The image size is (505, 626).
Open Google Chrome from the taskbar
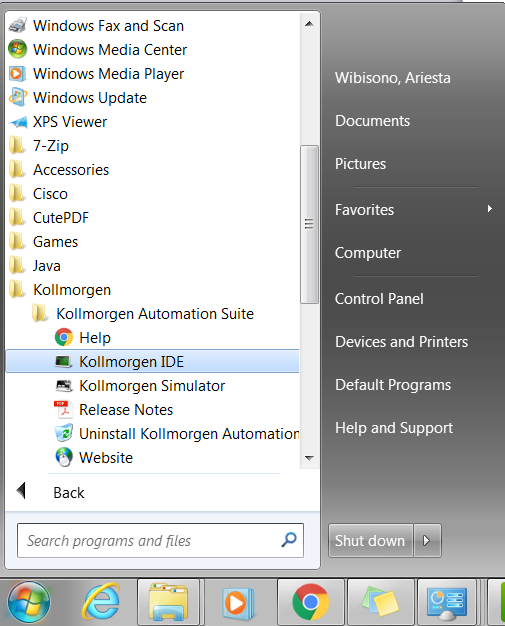[x=311, y=602]
